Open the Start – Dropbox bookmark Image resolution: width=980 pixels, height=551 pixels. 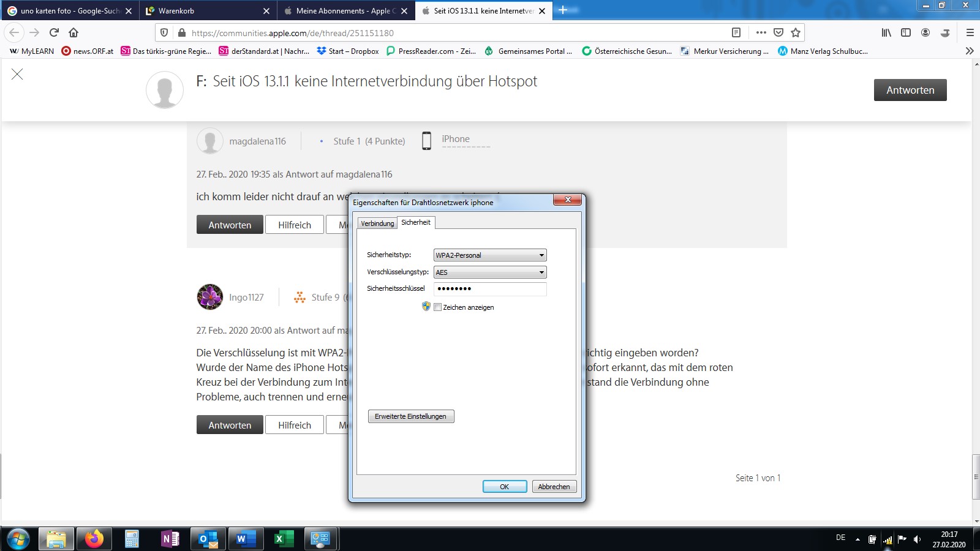click(x=348, y=51)
